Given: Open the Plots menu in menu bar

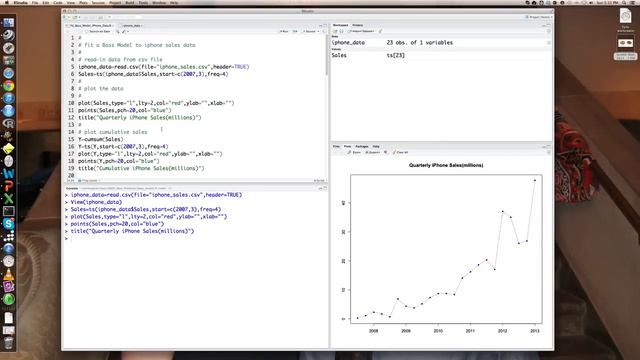Looking at the screenshot, I should click(x=83, y=2).
